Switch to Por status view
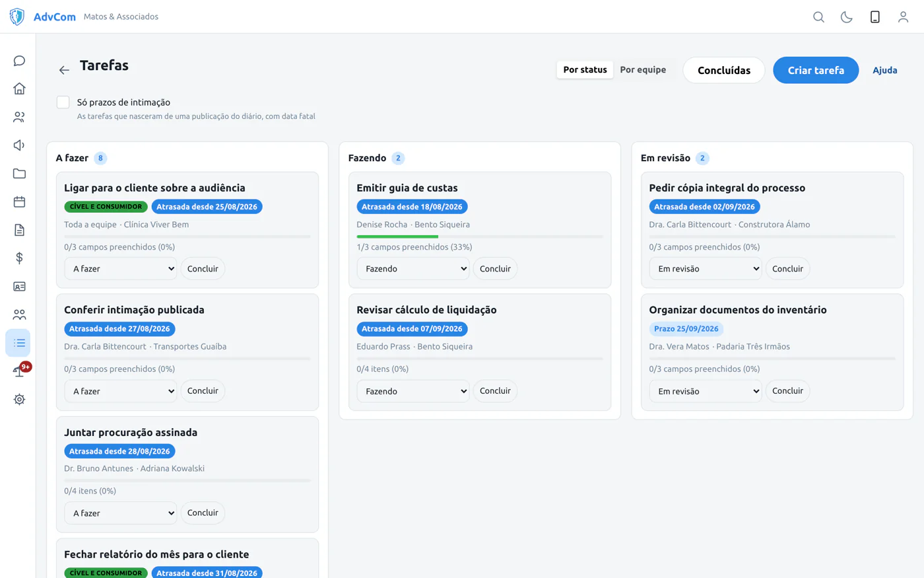 pos(585,69)
